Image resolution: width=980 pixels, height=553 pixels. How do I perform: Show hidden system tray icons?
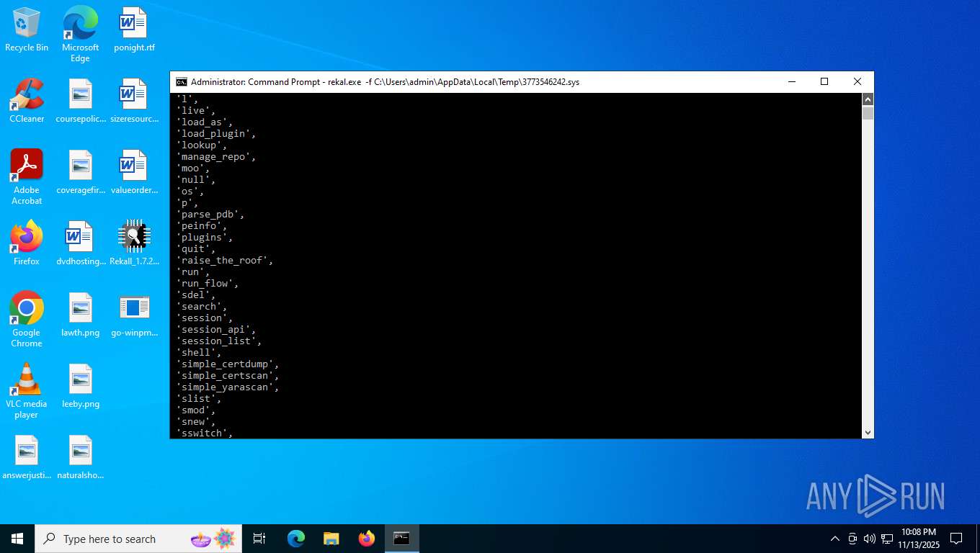(835, 539)
